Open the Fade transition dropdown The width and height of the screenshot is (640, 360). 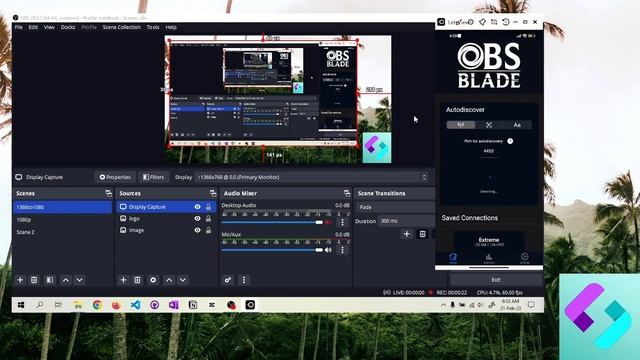[396, 207]
